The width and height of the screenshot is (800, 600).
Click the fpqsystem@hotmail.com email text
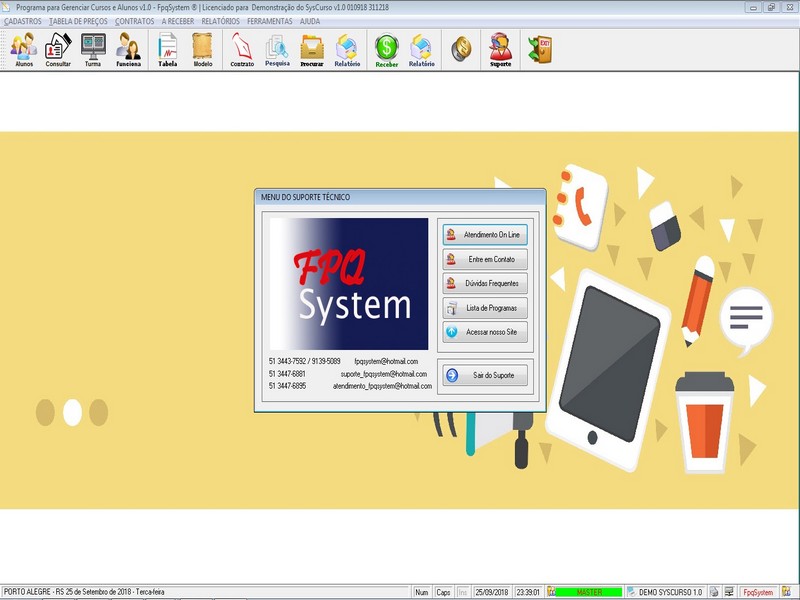coord(386,361)
